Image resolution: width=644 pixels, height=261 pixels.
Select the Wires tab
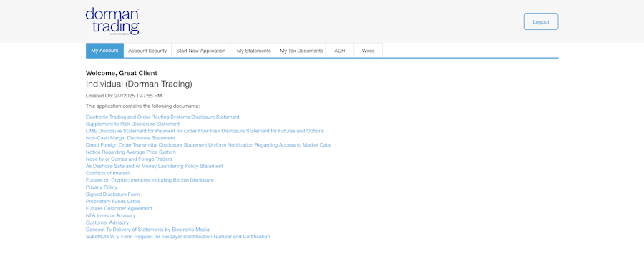coord(368,51)
